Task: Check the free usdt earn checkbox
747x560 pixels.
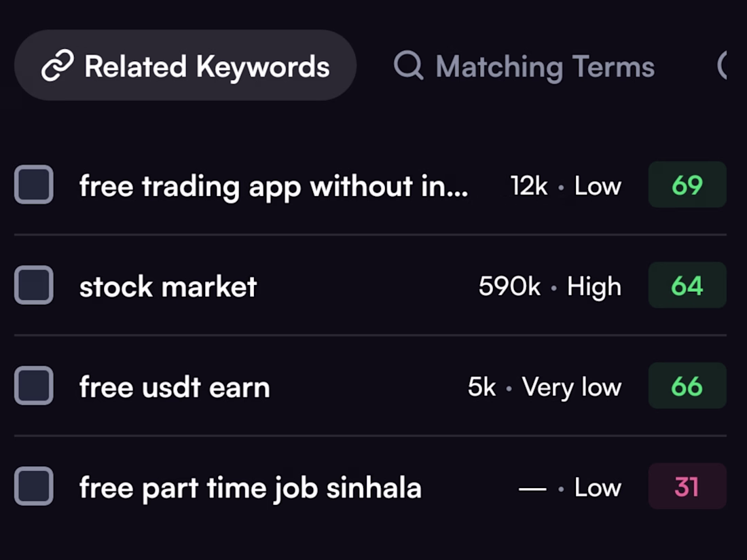Action: point(34,386)
